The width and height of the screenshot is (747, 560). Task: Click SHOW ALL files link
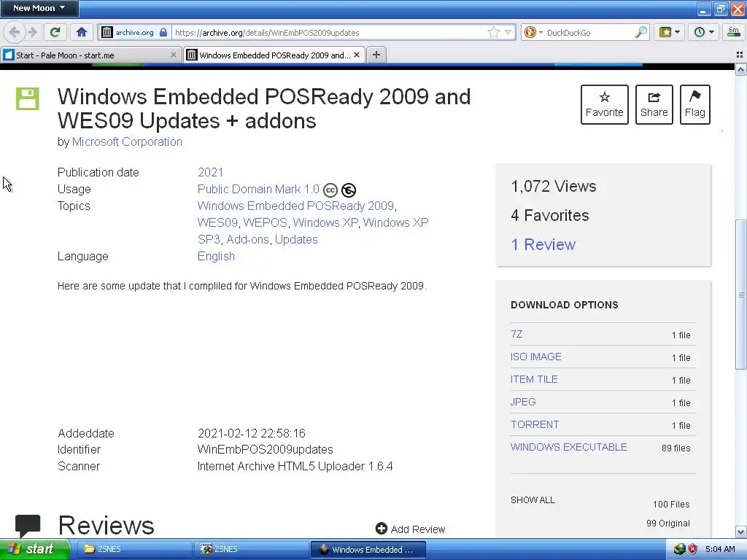(x=533, y=500)
